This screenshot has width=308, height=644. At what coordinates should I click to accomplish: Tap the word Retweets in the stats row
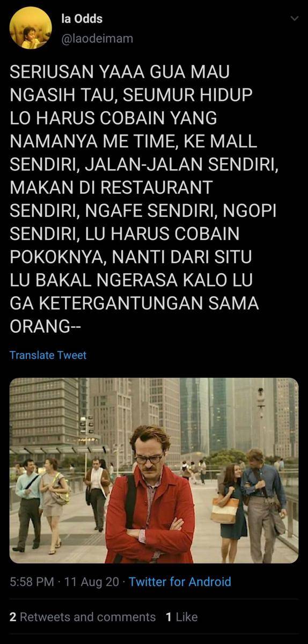pyautogui.click(x=45, y=617)
